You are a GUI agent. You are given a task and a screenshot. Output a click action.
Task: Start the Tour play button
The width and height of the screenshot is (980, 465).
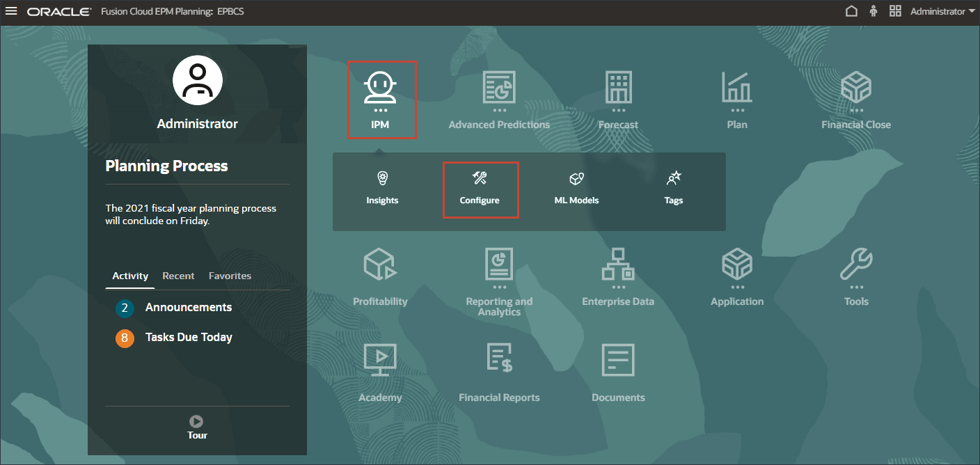(x=197, y=421)
